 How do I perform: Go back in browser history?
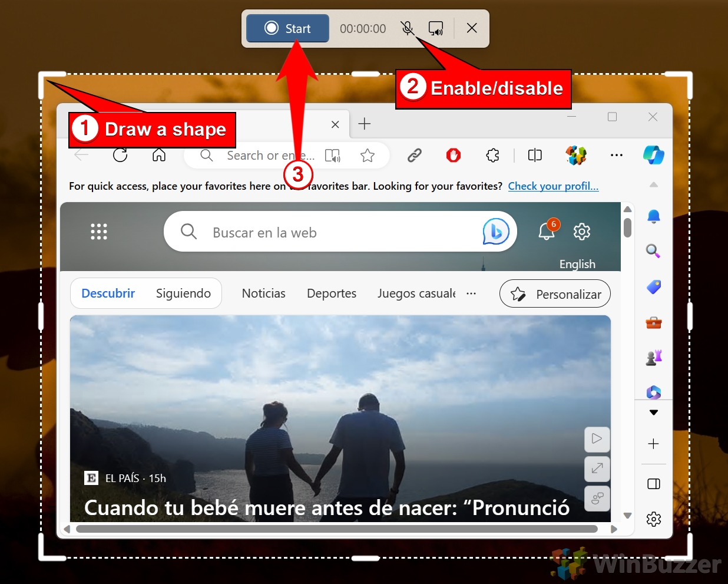coord(81,155)
